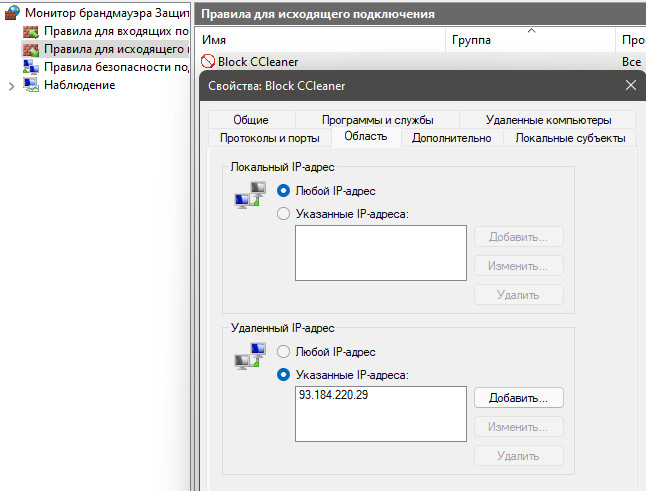Click the Имя column header
Screen dimensions: 646x491
point(320,40)
